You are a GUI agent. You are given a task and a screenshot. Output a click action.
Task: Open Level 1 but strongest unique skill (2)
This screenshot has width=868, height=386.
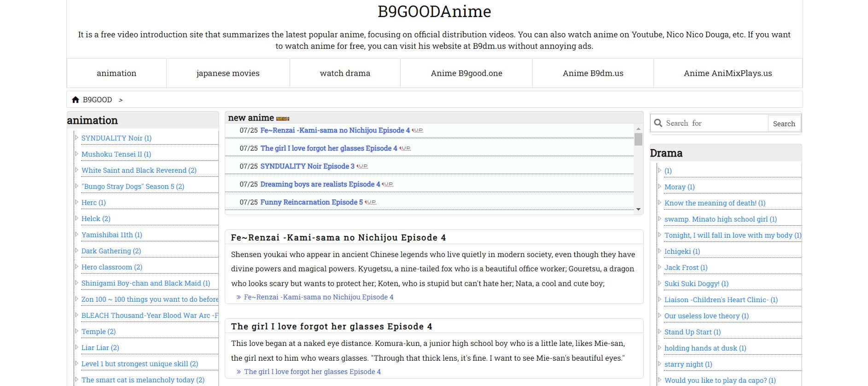pyautogui.click(x=140, y=363)
